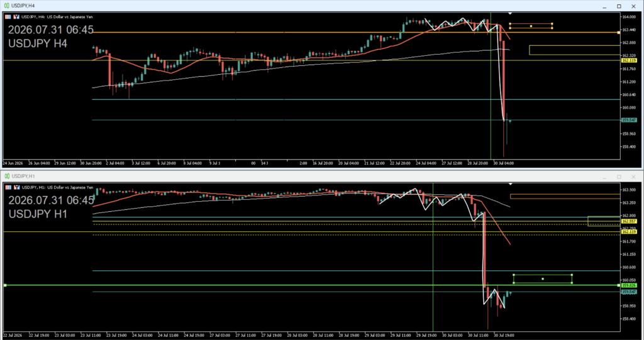Select the left-end handle of the green H1 line
The image size is (644, 340).
coord(5,285)
